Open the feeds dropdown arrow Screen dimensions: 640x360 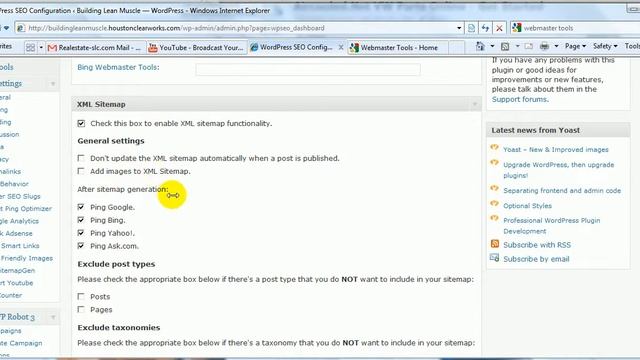(517, 47)
